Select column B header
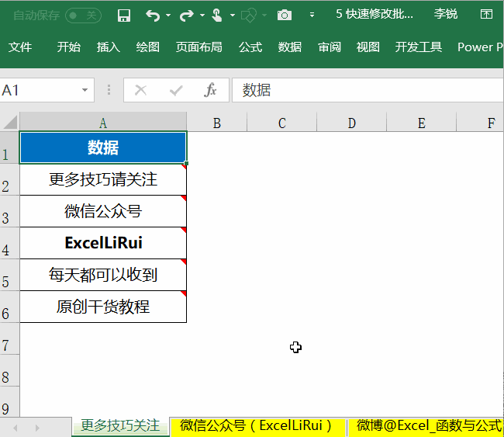Image resolution: width=504 pixels, height=437 pixels. pyautogui.click(x=217, y=123)
